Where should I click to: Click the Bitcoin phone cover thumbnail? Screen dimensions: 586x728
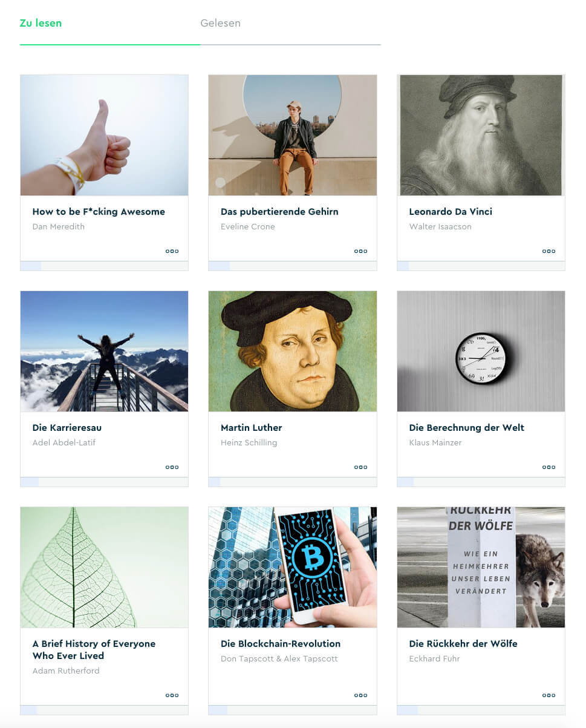tap(293, 567)
